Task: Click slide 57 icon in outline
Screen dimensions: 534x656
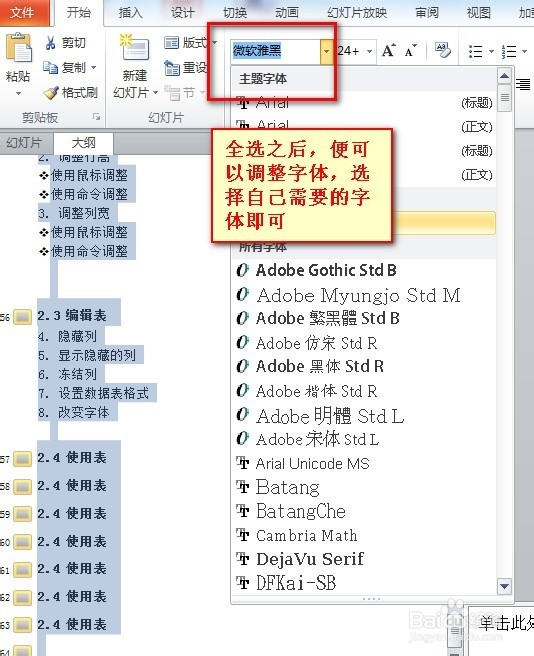Action: coord(23,459)
